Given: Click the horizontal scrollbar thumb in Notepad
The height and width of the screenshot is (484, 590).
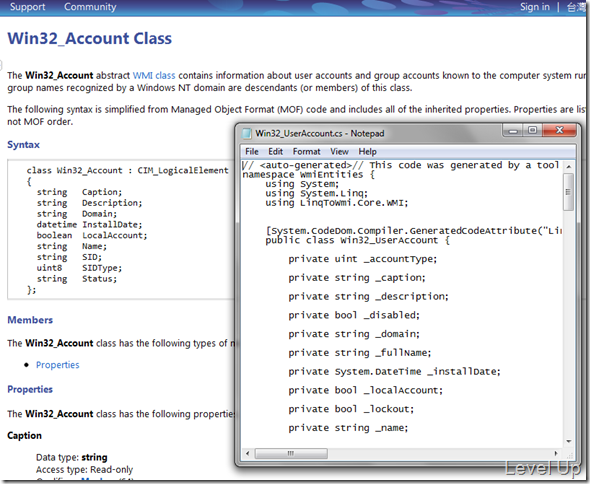Looking at the screenshot, I should 291,453.
